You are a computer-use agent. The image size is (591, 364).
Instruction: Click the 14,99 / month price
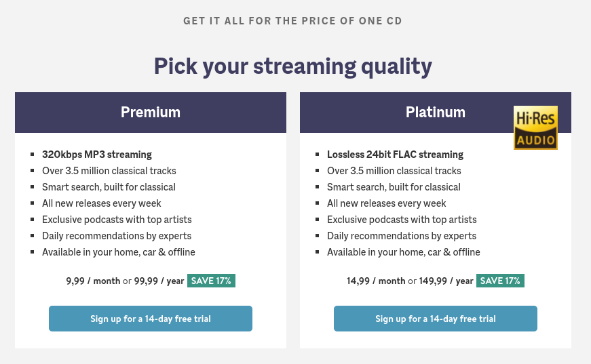click(376, 281)
